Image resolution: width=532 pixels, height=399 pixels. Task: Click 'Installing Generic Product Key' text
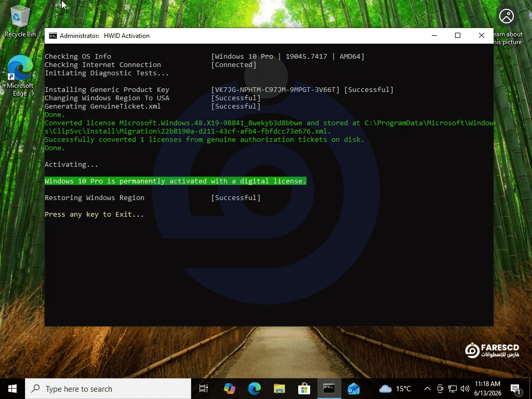tap(107, 89)
